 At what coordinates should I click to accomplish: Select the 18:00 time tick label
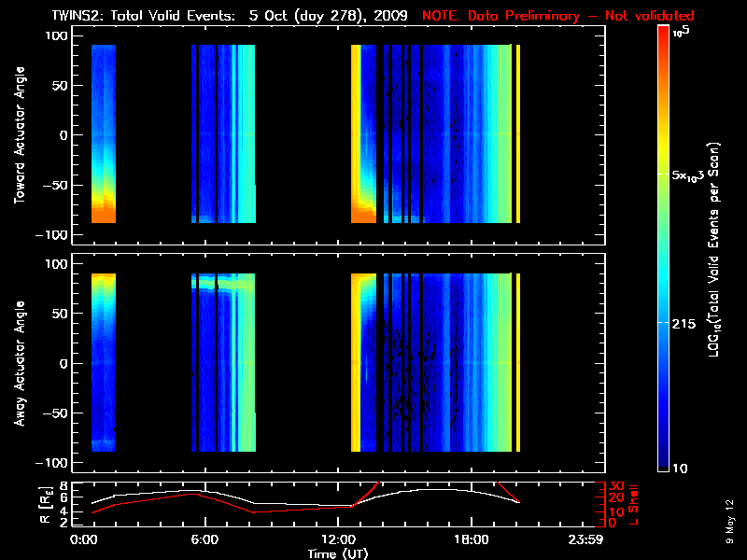[x=470, y=539]
